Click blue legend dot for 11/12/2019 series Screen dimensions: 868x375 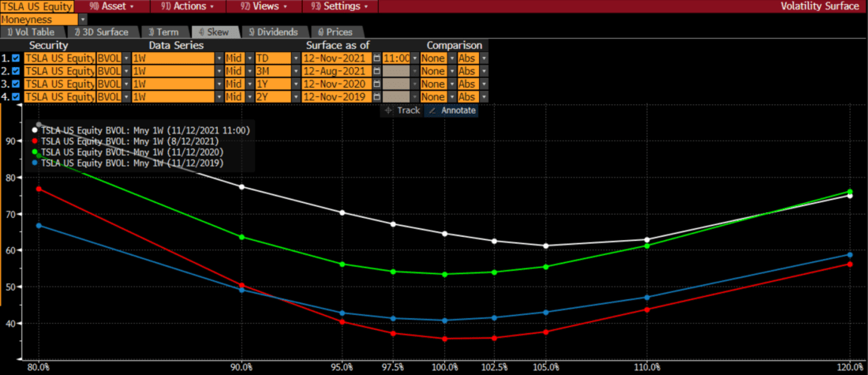click(35, 163)
